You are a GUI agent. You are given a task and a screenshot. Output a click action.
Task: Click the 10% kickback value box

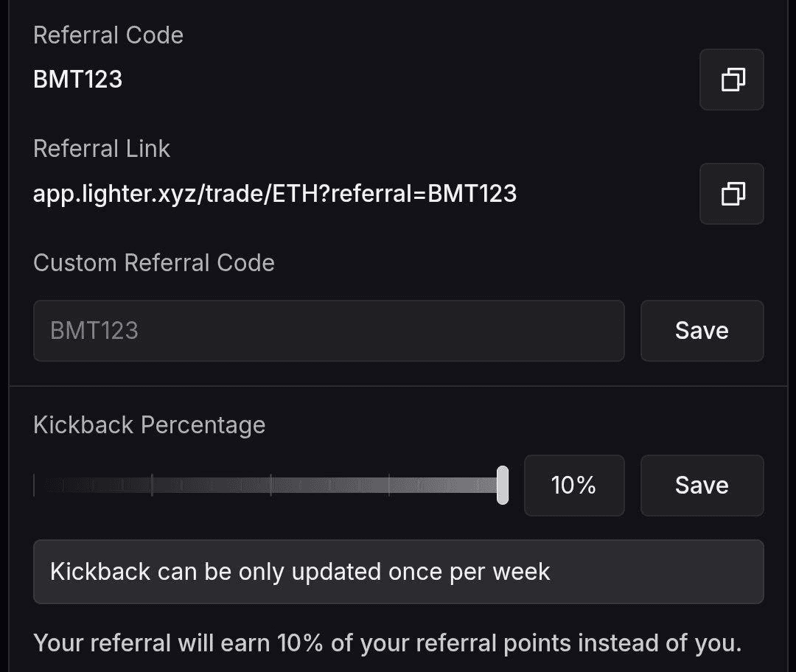click(573, 486)
